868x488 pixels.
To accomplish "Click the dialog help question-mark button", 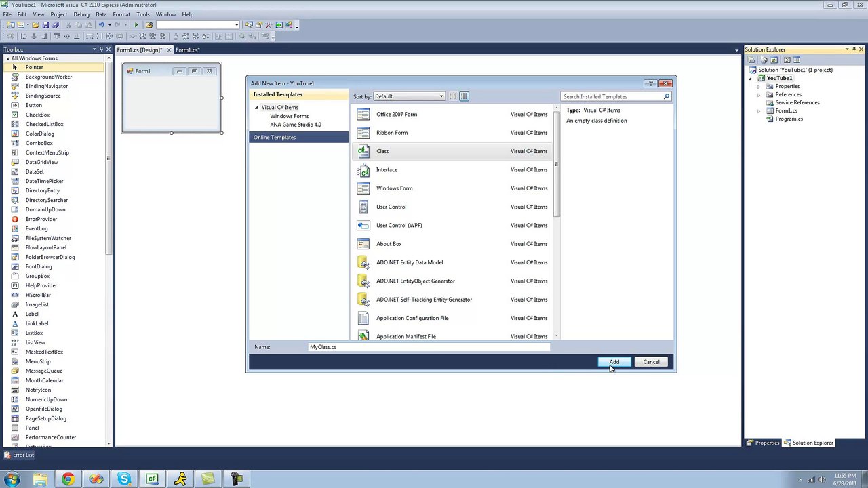I will (x=651, y=83).
